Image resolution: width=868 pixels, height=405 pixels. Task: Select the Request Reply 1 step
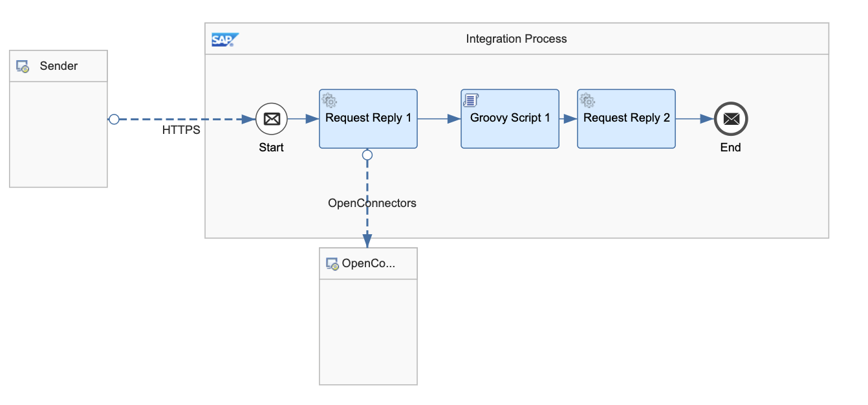click(x=368, y=126)
